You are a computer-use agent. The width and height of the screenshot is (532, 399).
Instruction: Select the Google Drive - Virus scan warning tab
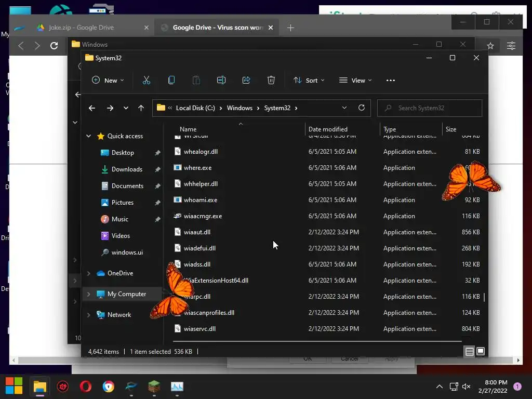[x=217, y=28]
